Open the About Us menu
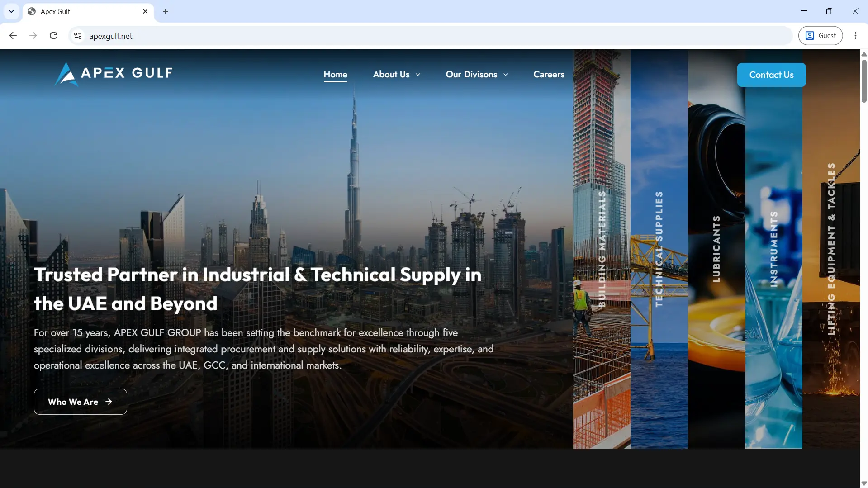The image size is (868, 488). 391,75
